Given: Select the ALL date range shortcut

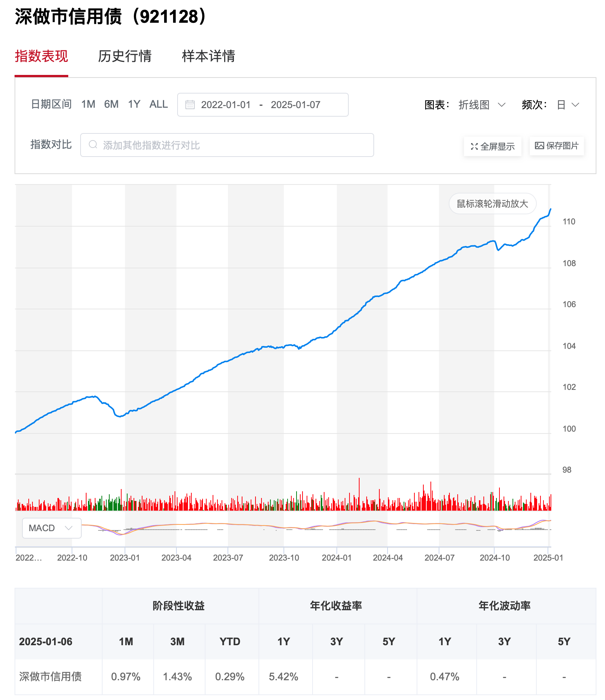Looking at the screenshot, I should point(159,105).
